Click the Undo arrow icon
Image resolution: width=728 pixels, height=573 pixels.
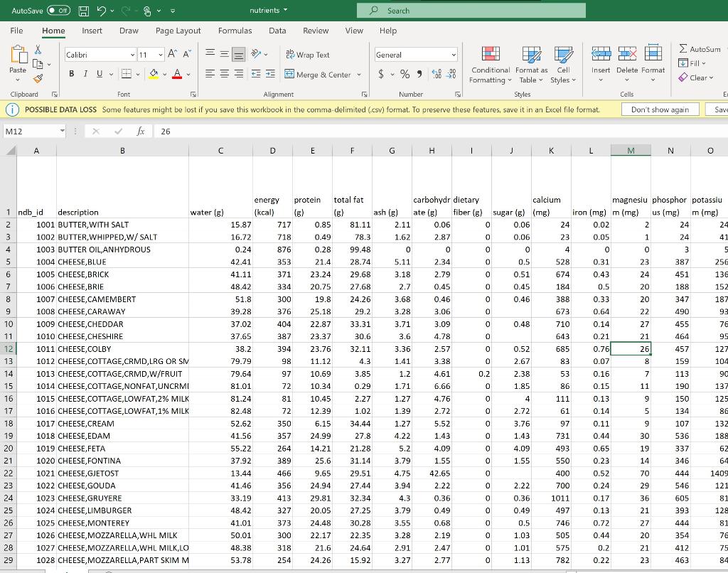coord(102,11)
